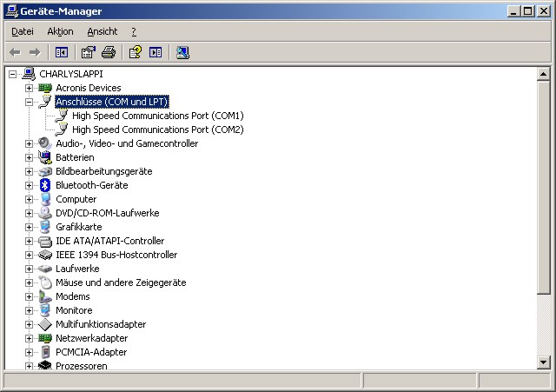Click the Multifunktionsadapter diamond icon
The height and width of the screenshot is (392, 556).
[x=45, y=324]
